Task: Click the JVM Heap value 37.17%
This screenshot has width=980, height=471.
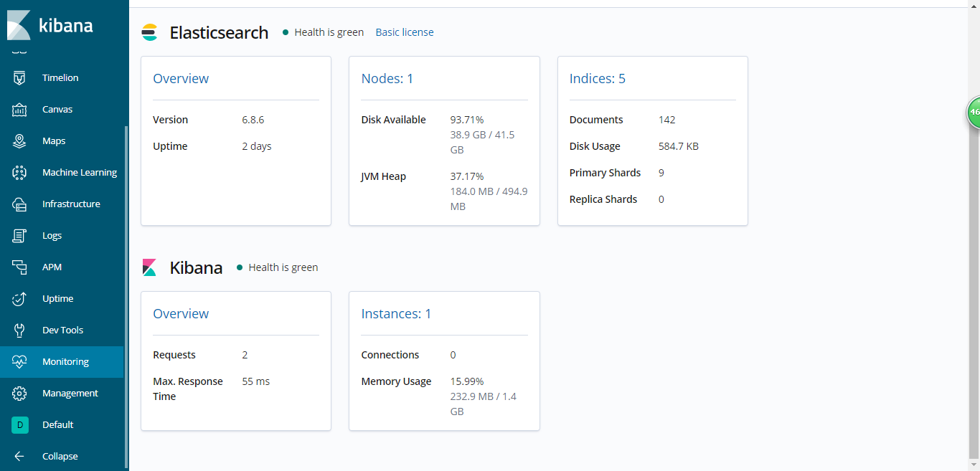Action: (x=467, y=176)
